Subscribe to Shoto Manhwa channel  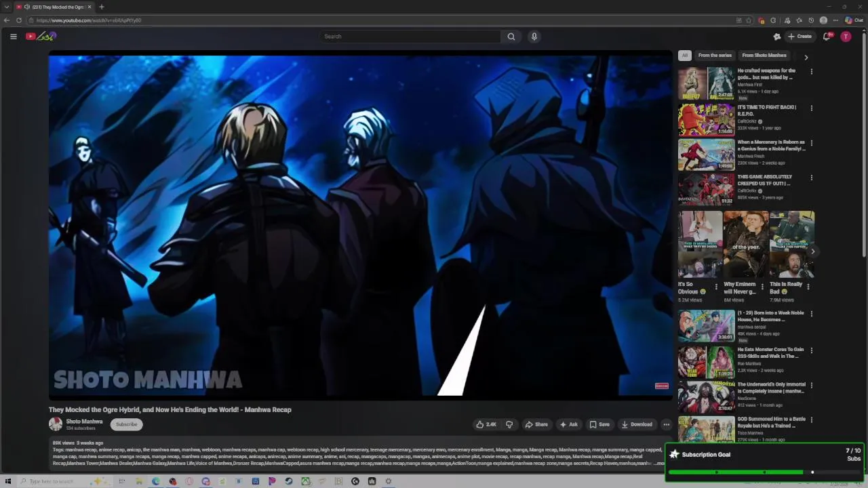tap(126, 424)
